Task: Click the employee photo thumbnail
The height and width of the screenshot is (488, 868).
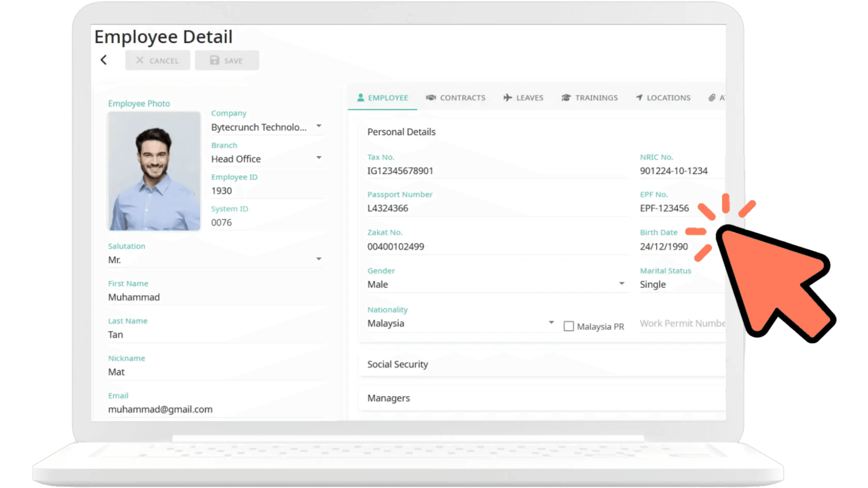Action: pos(154,171)
